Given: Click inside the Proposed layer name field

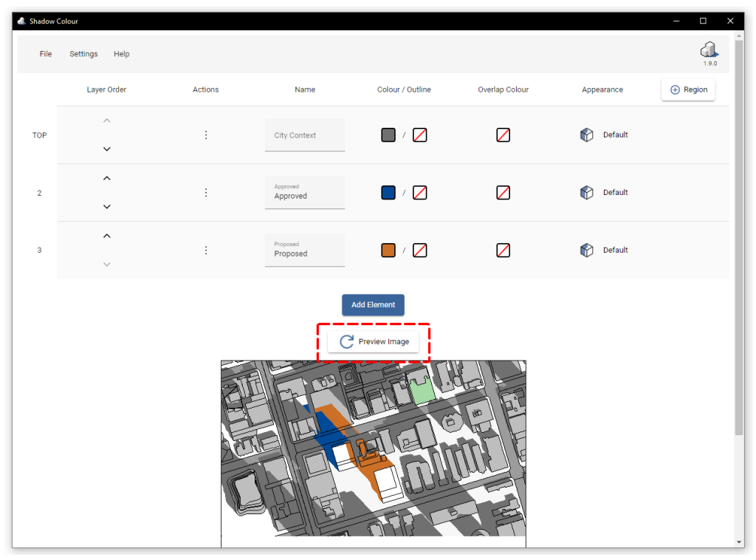Looking at the screenshot, I should 305,254.
